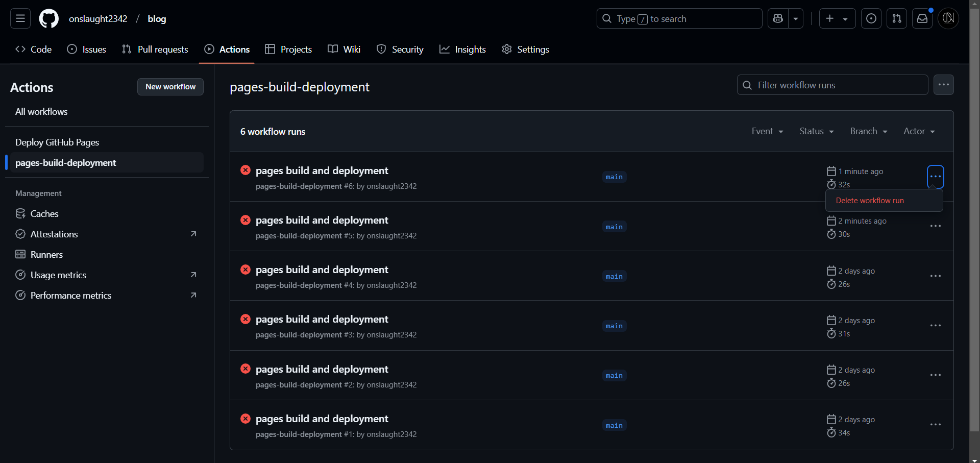
Task: Click the global search field
Action: [679, 18]
